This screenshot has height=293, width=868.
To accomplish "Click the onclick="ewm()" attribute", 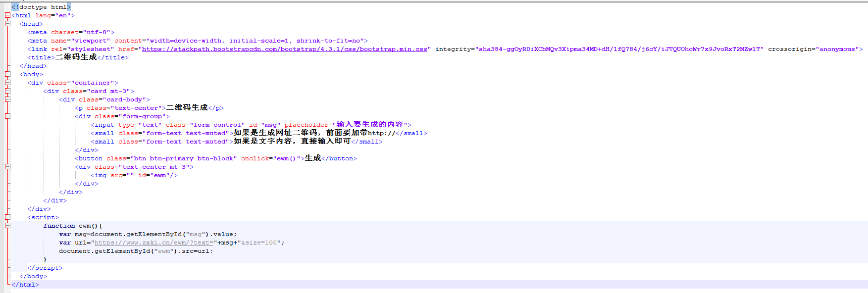I will [x=271, y=158].
